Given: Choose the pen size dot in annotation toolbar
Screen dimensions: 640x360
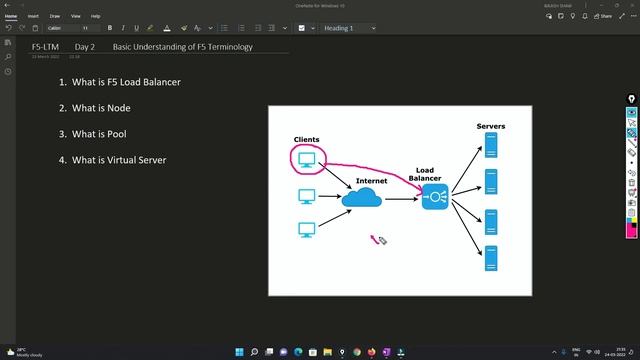Looking at the screenshot, I should click(631, 163).
